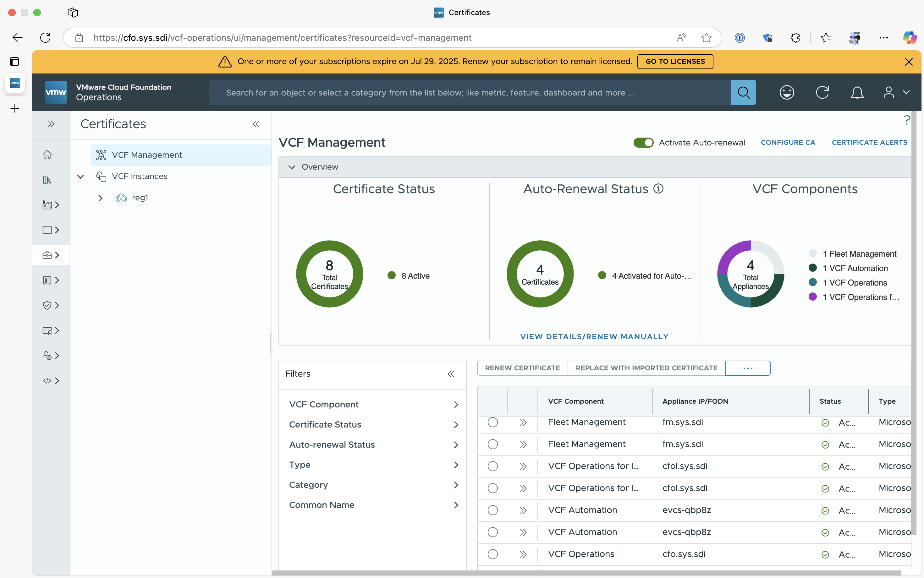Viewport: 924px width, 578px height.
Task: Click VIEW DETAILS/RENEW MANUALLY link
Action: click(594, 336)
